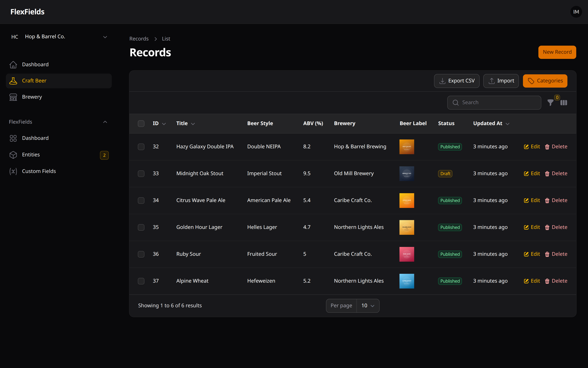588x368 pixels.
Task: Click the Entities cube icon
Action: pyautogui.click(x=13, y=155)
